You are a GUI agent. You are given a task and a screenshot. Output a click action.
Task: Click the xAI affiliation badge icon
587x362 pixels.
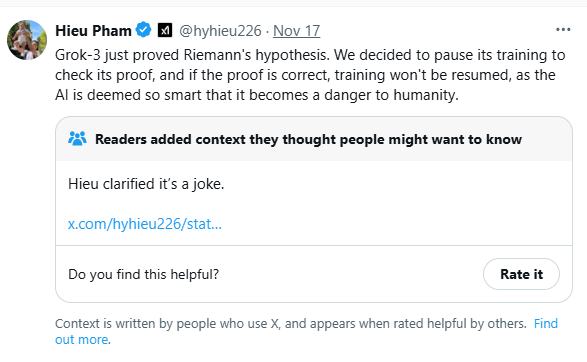point(165,30)
